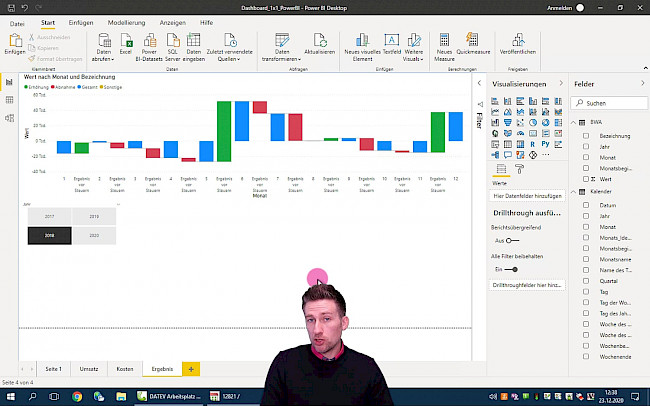Select year 2017 in the slicer
650x406 pixels.
tap(50, 215)
